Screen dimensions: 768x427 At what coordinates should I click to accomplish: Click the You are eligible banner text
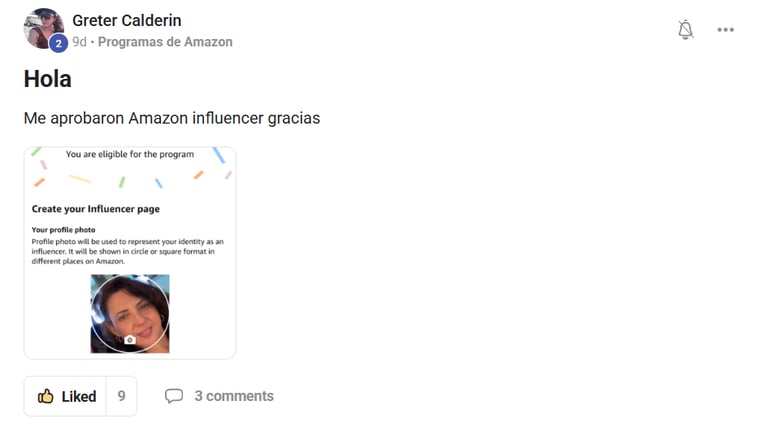[130, 154]
